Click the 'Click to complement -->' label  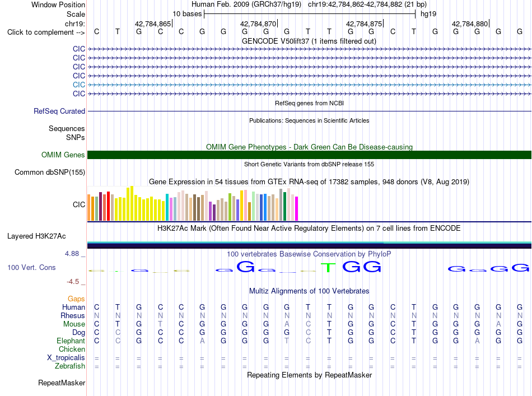46,32
